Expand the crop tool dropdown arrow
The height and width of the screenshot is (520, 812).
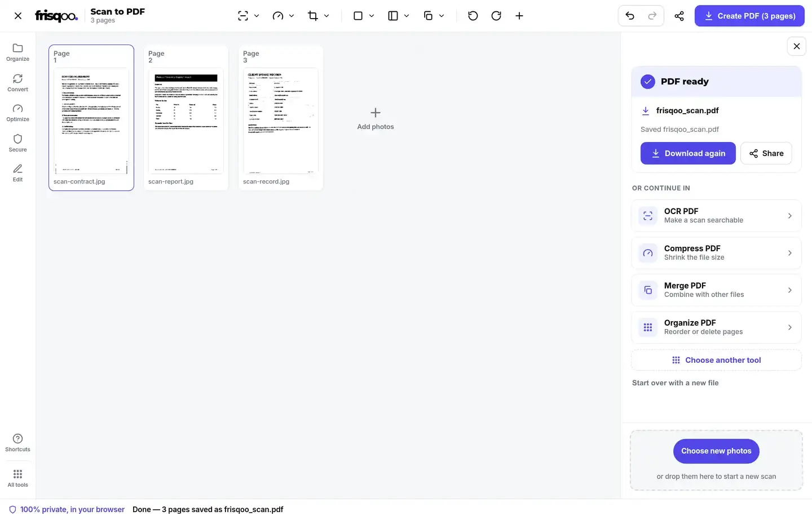pyautogui.click(x=326, y=16)
